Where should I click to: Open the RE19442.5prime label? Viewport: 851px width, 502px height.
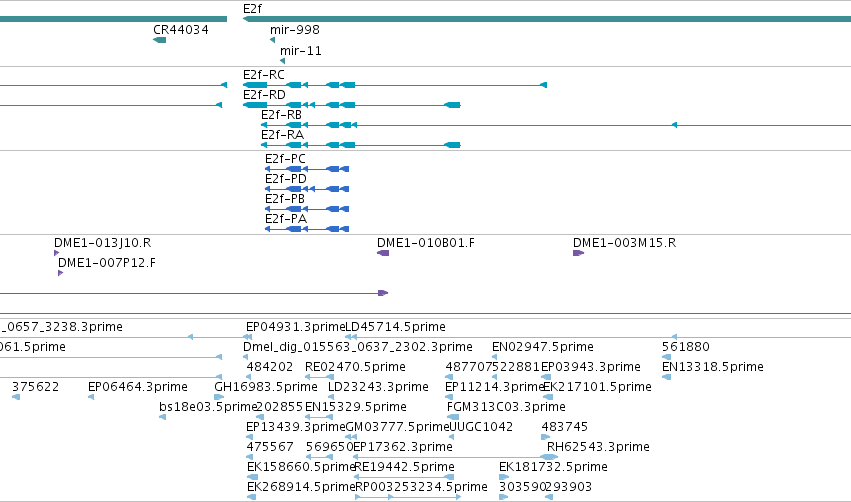(404, 468)
